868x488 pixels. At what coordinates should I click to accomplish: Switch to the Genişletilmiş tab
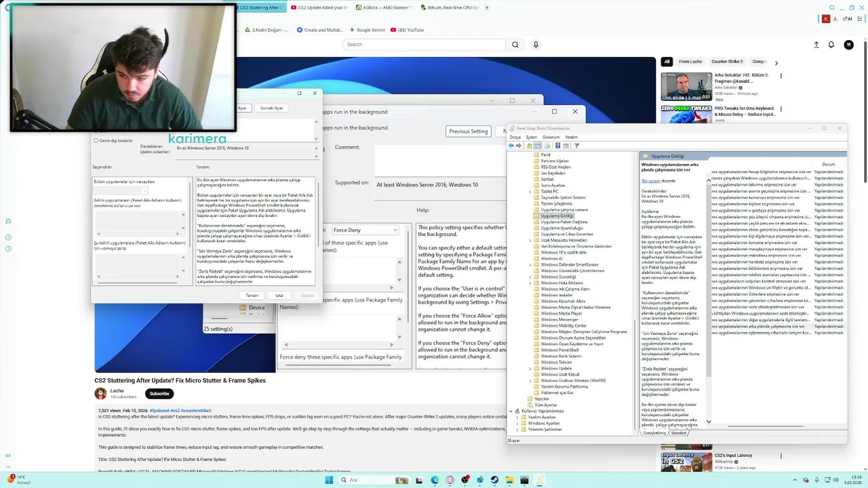(654, 432)
